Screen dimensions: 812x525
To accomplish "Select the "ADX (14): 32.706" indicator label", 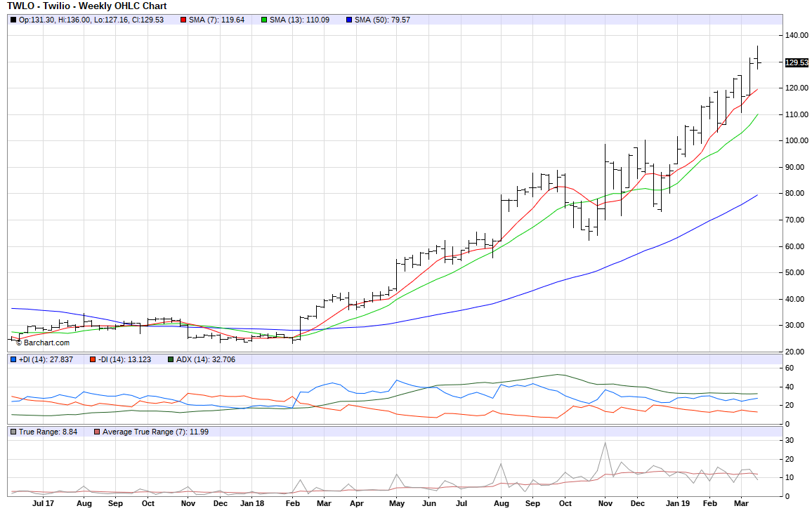I will click(x=206, y=359).
